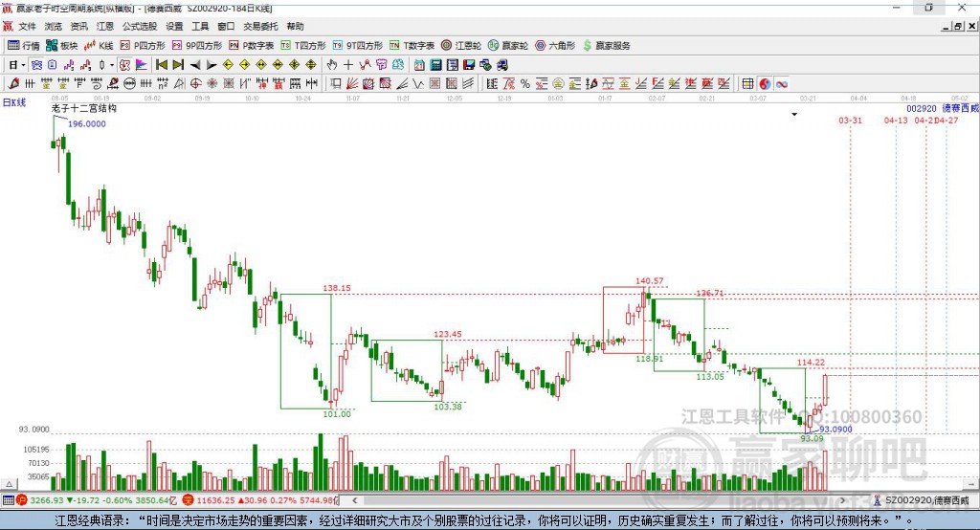Expand the 日 period dropdown arrow
980x530 pixels.
click(x=23, y=65)
